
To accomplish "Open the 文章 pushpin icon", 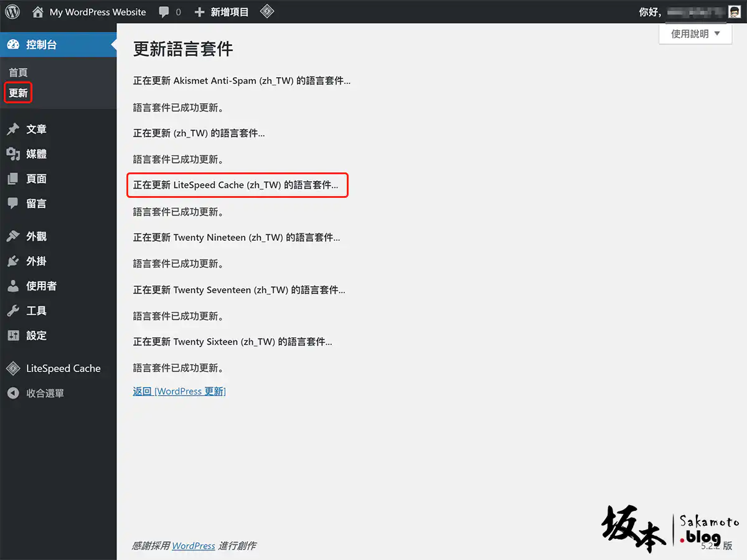I will coord(13,129).
